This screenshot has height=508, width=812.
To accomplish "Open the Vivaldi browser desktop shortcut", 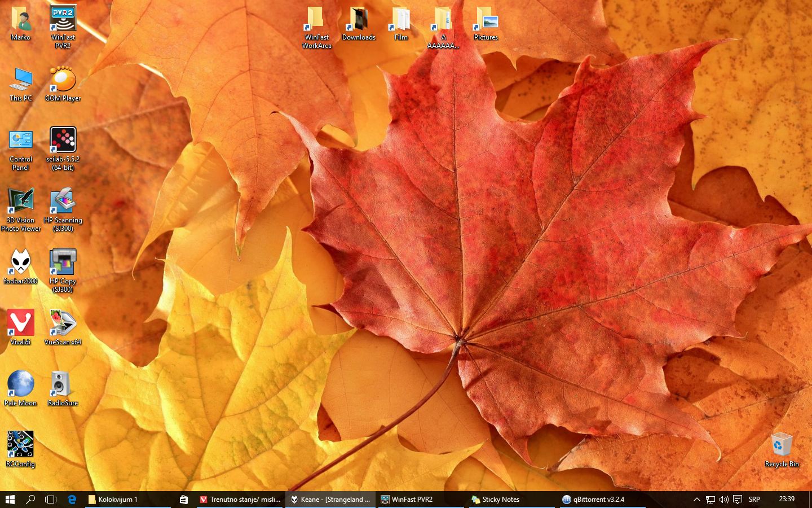I will pyautogui.click(x=21, y=328).
